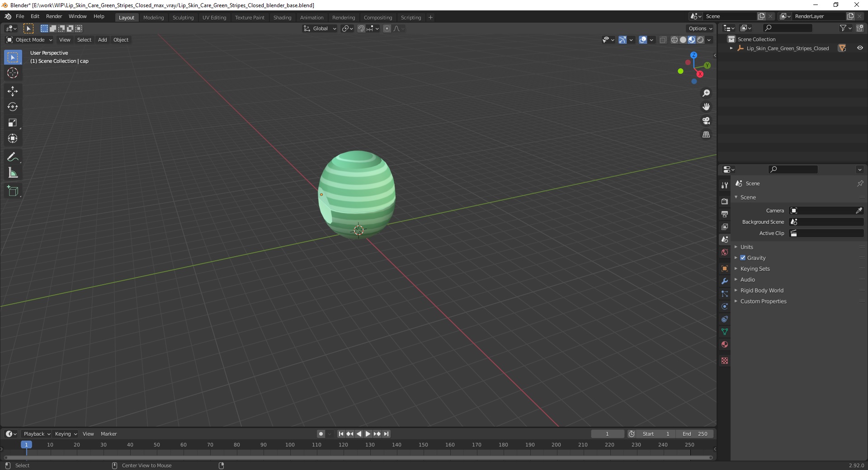Open Physics properties tab
868x470 pixels.
click(x=725, y=306)
